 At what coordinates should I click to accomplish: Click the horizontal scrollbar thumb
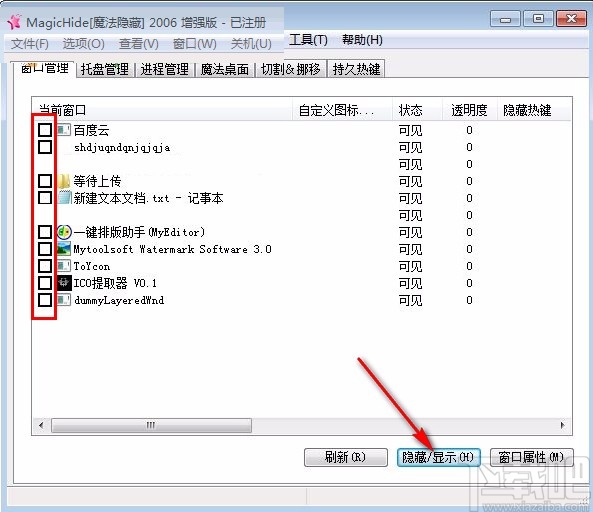click(151, 425)
